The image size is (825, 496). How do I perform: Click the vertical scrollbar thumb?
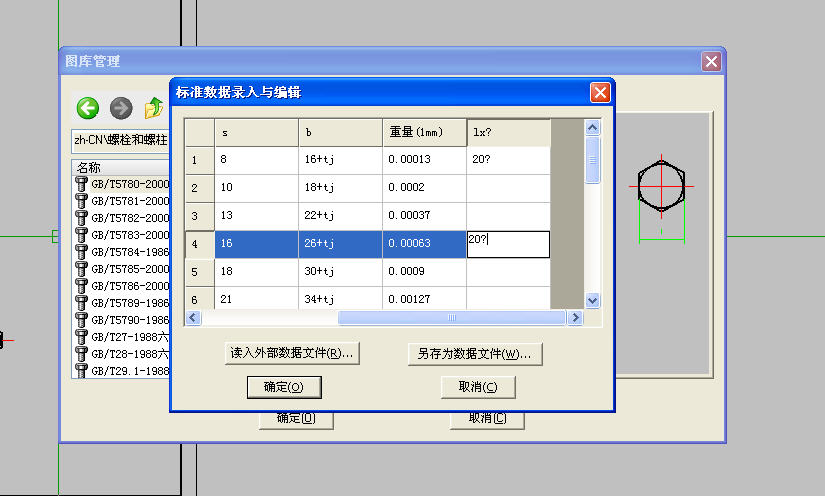pos(592,160)
